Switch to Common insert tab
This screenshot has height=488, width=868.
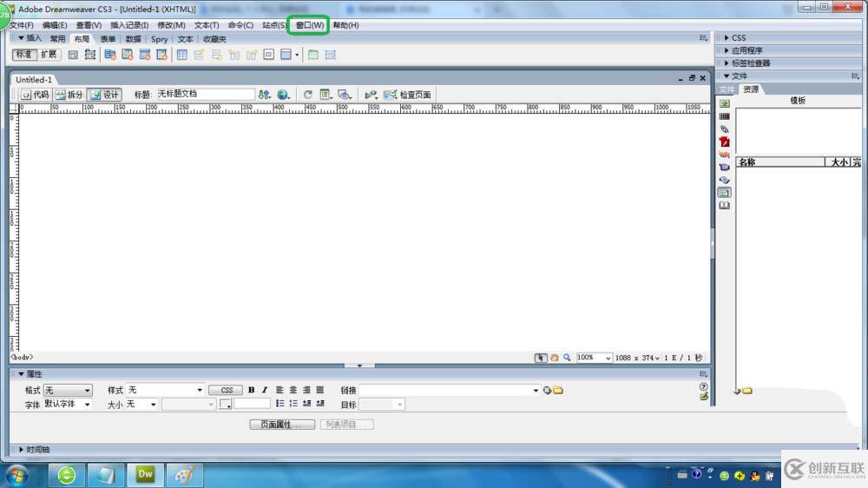pyautogui.click(x=57, y=39)
